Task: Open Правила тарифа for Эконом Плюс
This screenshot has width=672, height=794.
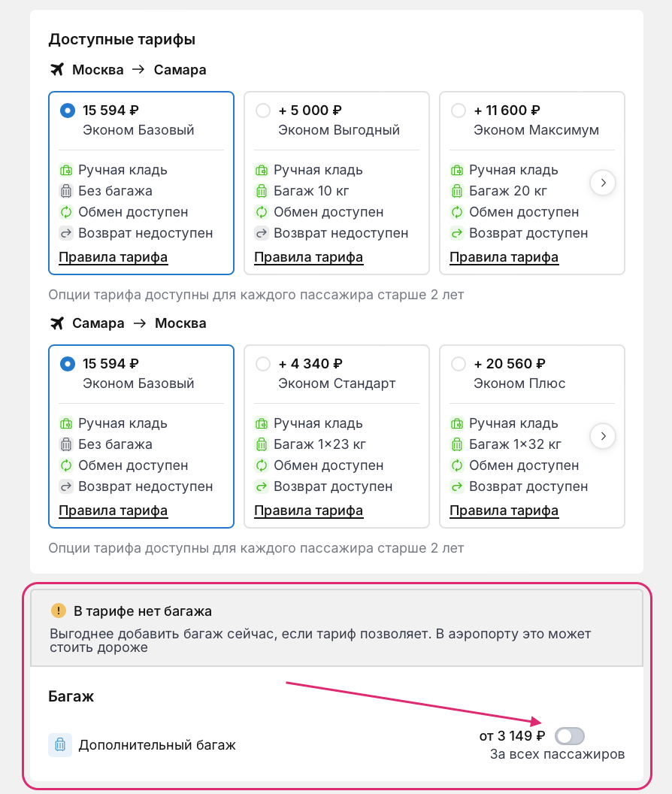Action: [x=504, y=511]
